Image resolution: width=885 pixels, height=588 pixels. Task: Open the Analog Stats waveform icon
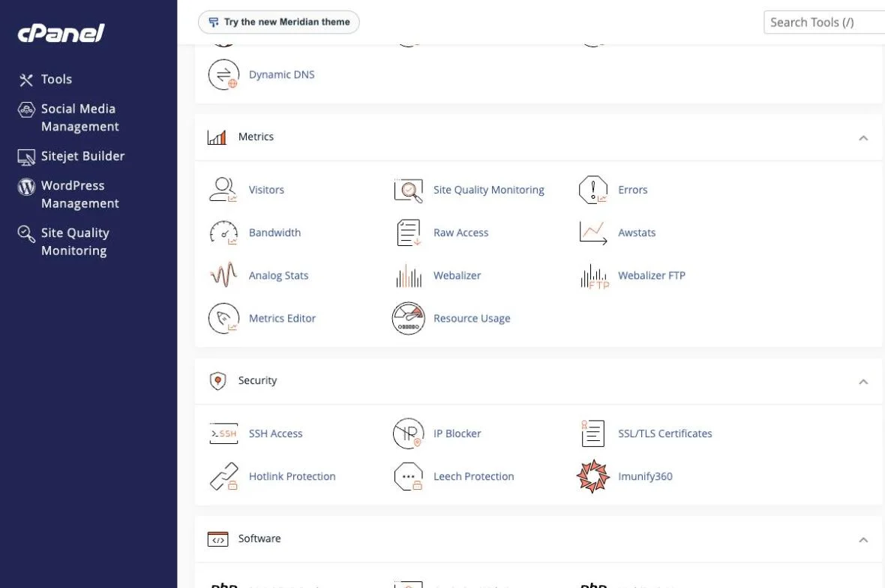tap(223, 275)
